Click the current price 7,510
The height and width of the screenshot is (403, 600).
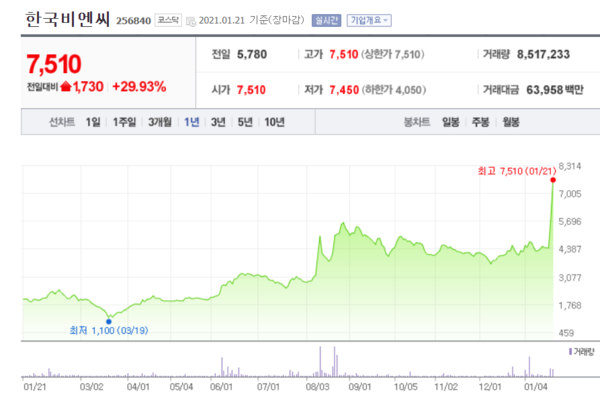click(54, 64)
